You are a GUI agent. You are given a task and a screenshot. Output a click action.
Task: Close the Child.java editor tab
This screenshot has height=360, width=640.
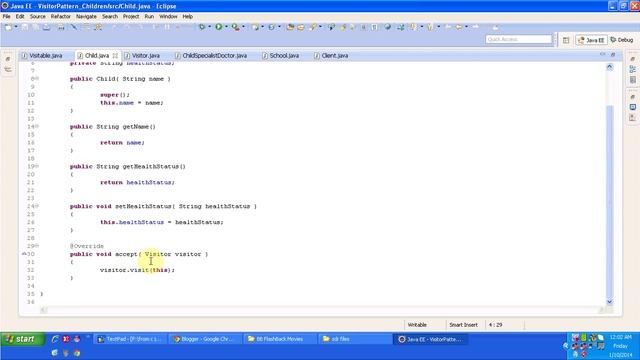[115, 56]
